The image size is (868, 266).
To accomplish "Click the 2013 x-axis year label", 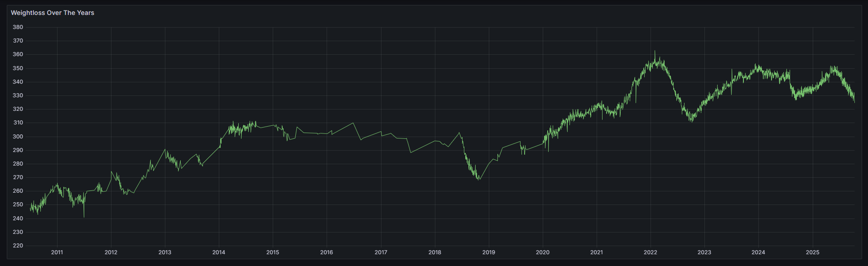I will point(165,252).
